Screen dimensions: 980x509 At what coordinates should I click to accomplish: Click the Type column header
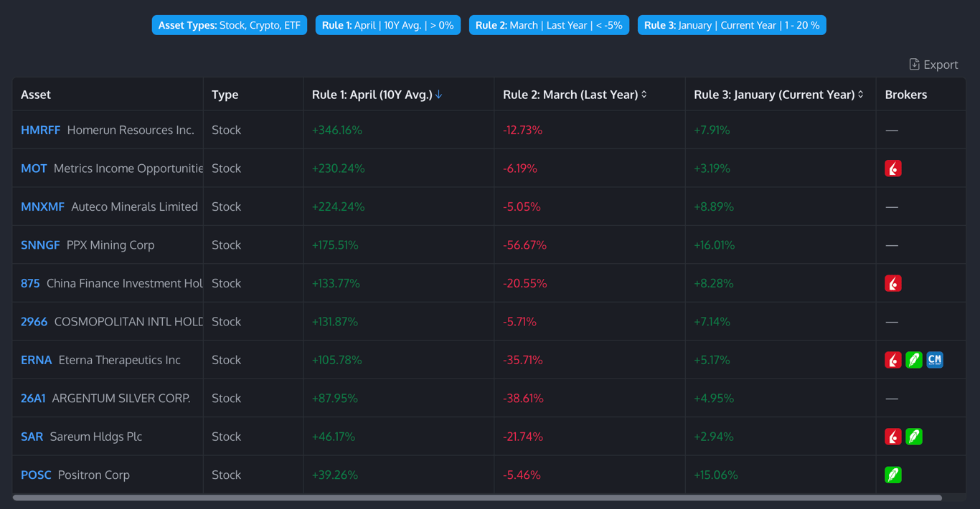coord(225,95)
